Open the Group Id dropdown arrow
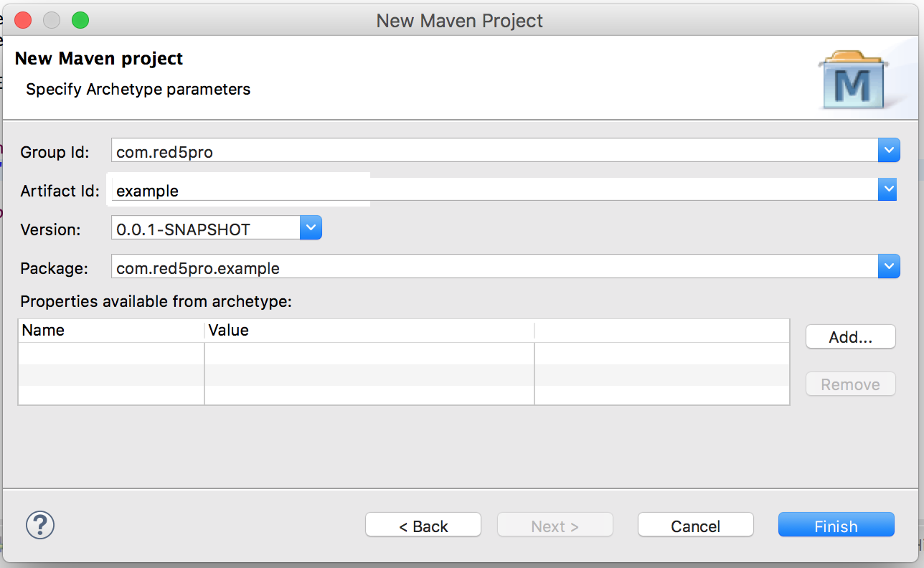Image resolution: width=924 pixels, height=568 pixels. pyautogui.click(x=889, y=151)
